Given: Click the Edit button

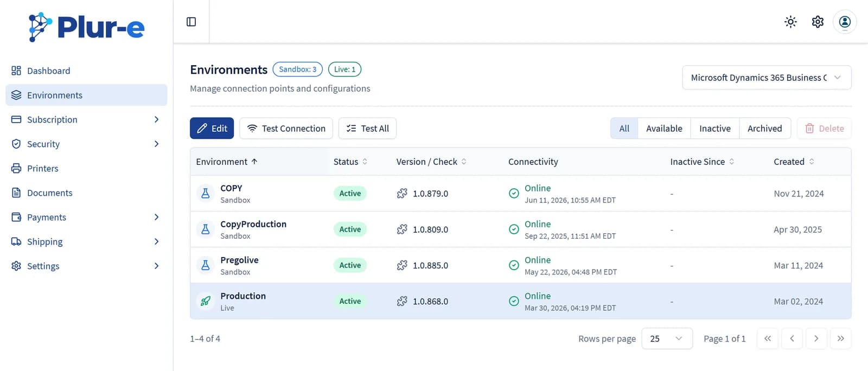Looking at the screenshot, I should pos(212,129).
